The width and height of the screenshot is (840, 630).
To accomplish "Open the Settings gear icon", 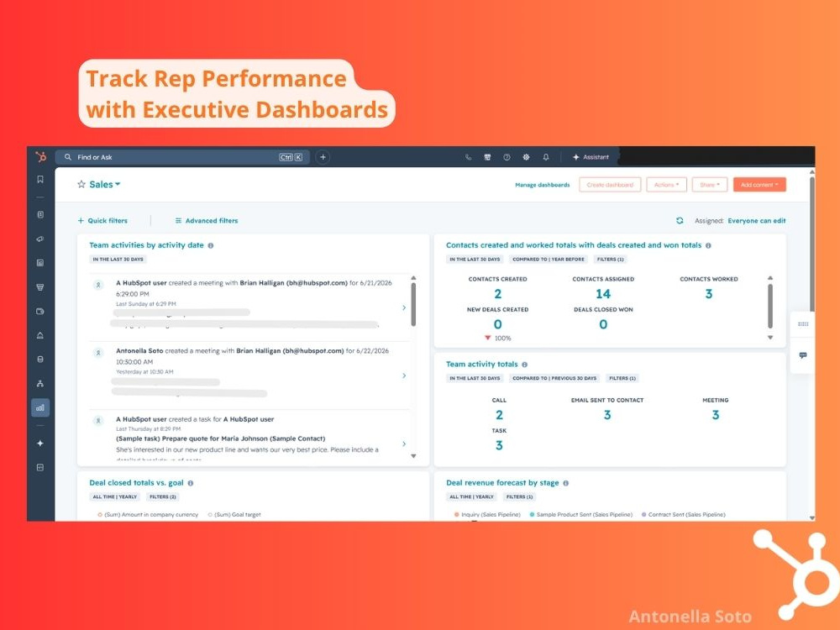I will [x=526, y=157].
